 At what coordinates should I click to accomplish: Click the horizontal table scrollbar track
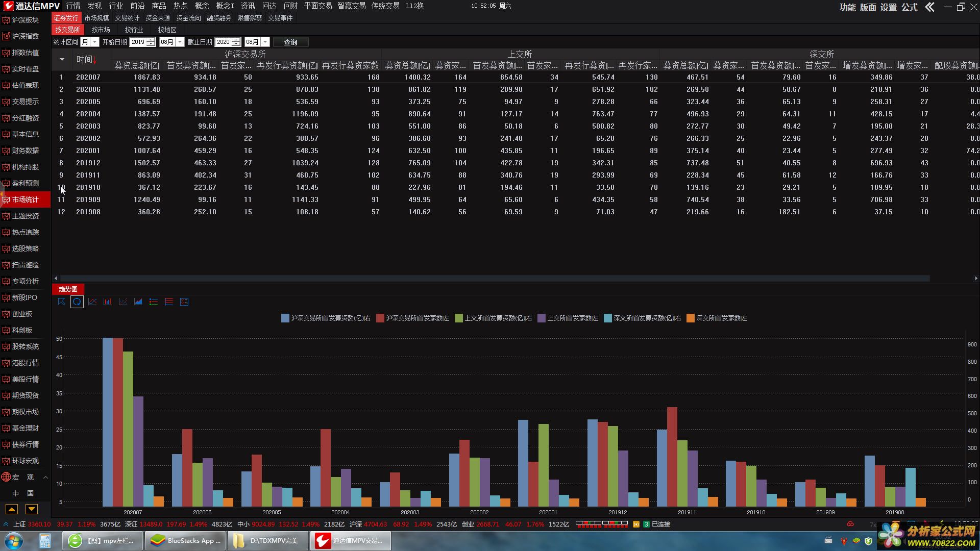pyautogui.click(x=494, y=279)
